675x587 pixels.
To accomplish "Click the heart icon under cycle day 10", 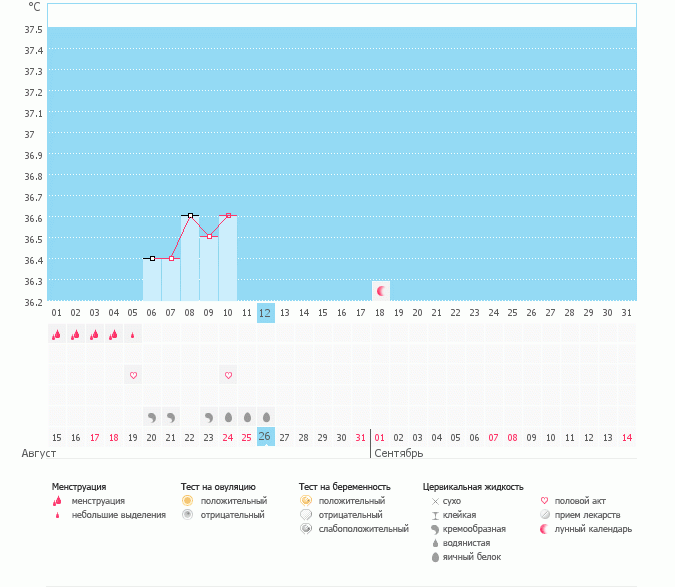I will (x=228, y=375).
